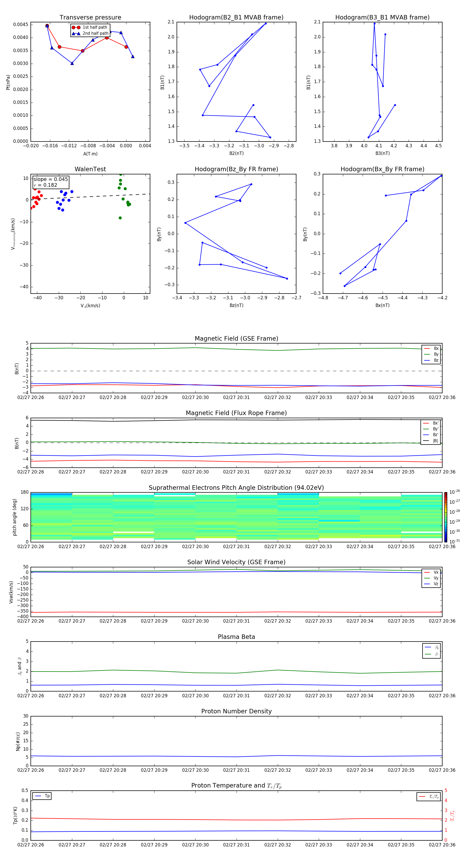The width and height of the screenshot is (473, 868).
Task: Click the 'Vsw(km/s)' axis label
Action: pyautogui.click(x=11, y=592)
